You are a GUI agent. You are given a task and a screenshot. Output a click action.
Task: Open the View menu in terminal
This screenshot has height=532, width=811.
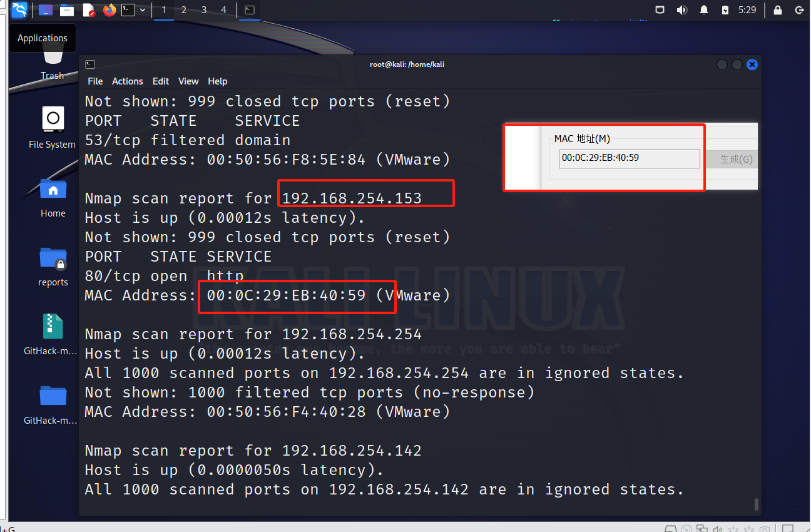[x=188, y=81]
